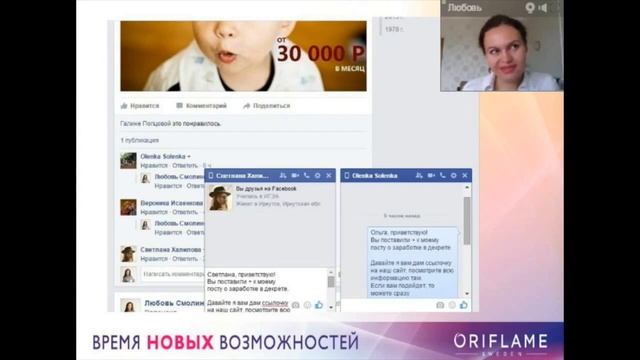Viewport: 640px width, 360px height.
Task: Like the 30 000 Р post with Нравится
Action: pyautogui.click(x=140, y=106)
